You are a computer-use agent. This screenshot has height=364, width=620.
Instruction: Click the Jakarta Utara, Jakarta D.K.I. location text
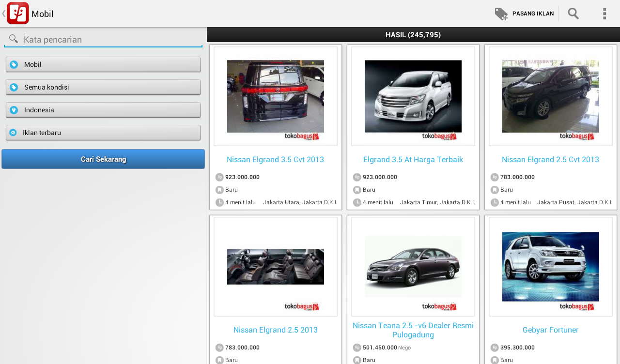(300, 202)
